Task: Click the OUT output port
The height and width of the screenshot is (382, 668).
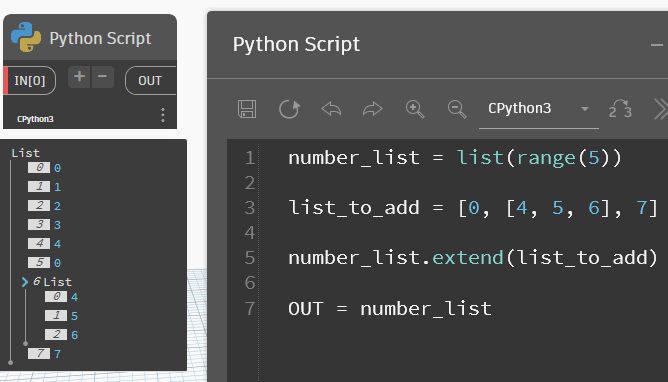Action: point(150,80)
